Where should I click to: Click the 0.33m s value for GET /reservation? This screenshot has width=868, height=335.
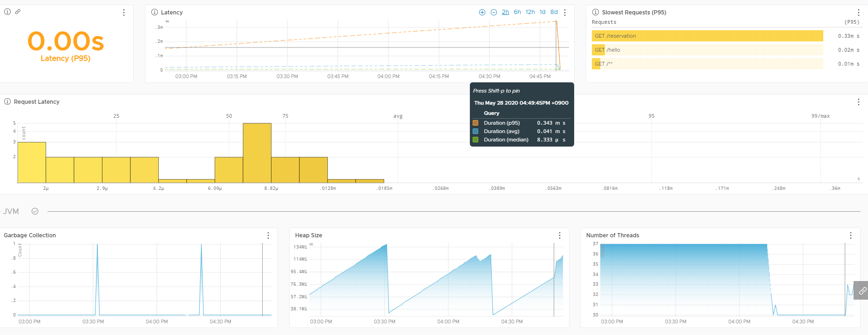848,36
